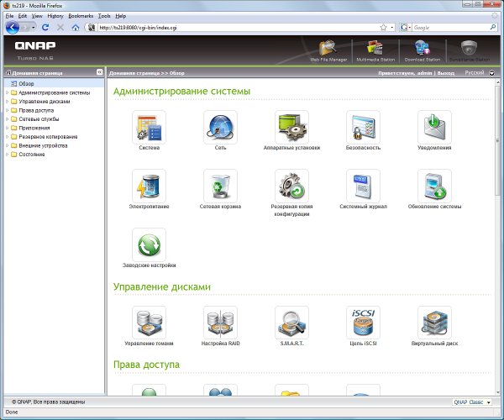
Task: Expand Администрирование системы tree folder
Action: coord(7,92)
